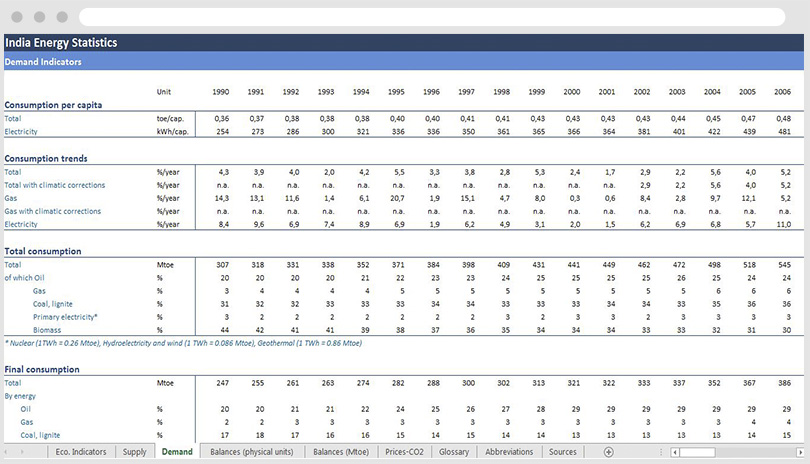
Task: Add a new sheet with plus icon
Action: pos(608,452)
